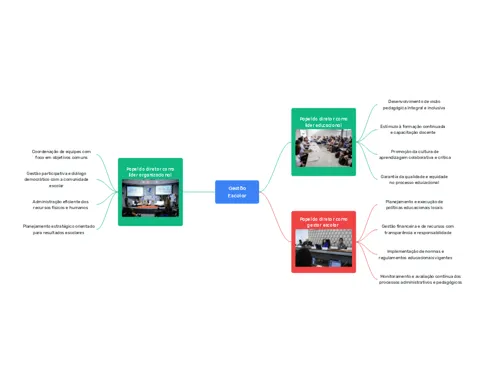Select 'Implementação de normas e regulamentos' subtopic
The width and height of the screenshot is (480, 384).
point(415,254)
